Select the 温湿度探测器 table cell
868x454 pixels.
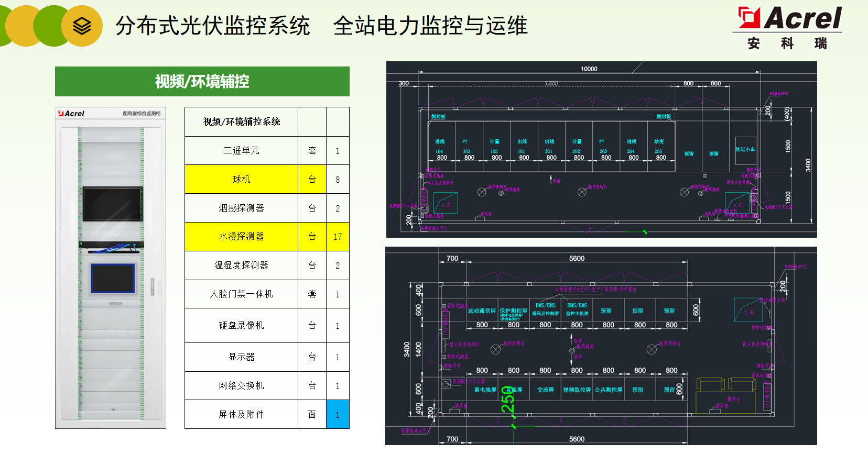tap(242, 265)
